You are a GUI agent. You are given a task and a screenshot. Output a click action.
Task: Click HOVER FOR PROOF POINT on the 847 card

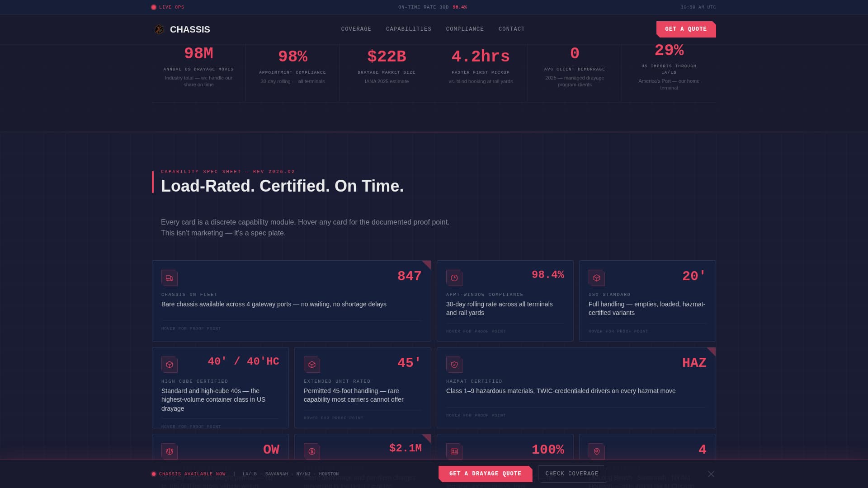pyautogui.click(x=191, y=328)
